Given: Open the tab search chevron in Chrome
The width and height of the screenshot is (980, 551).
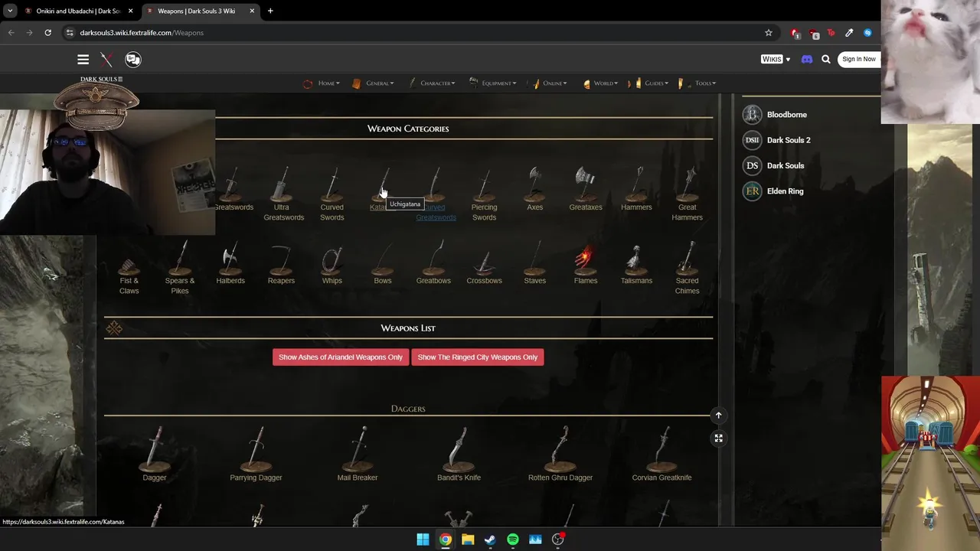Looking at the screenshot, I should [x=10, y=11].
